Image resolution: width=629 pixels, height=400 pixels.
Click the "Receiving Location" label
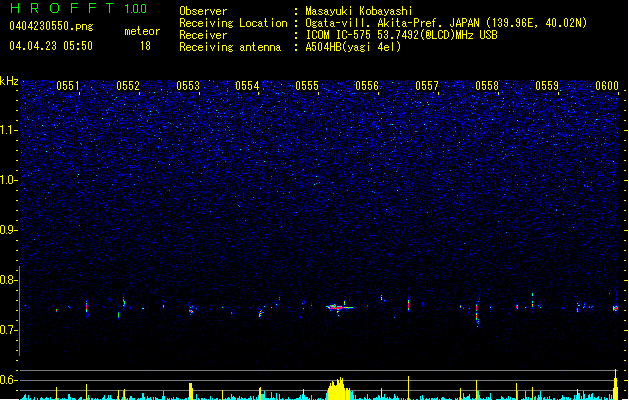click(x=233, y=23)
